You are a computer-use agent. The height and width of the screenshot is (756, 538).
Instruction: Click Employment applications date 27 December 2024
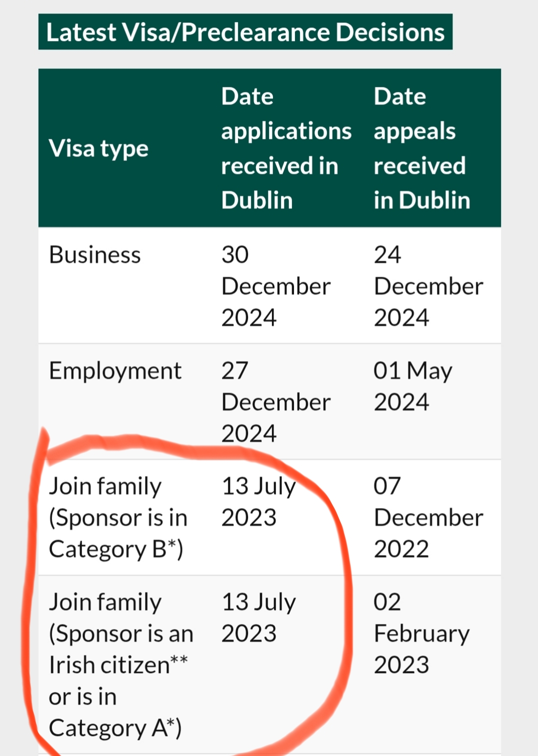[275, 402]
